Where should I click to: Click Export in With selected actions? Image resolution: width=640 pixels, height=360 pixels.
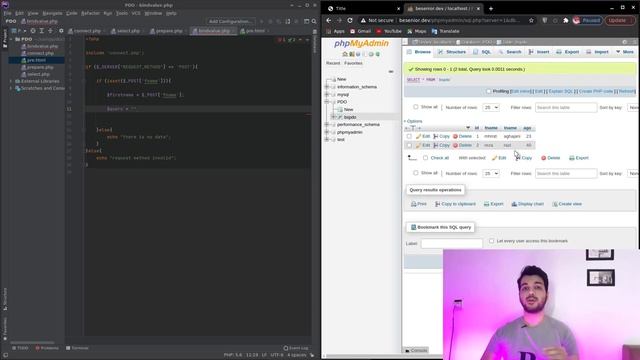(x=579, y=158)
